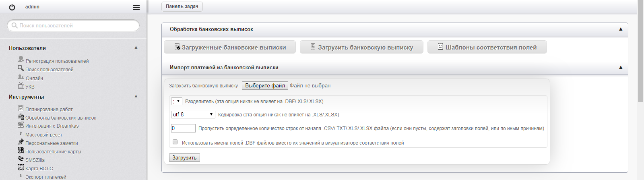
Task: Click the work planning icon
Action: (21, 108)
